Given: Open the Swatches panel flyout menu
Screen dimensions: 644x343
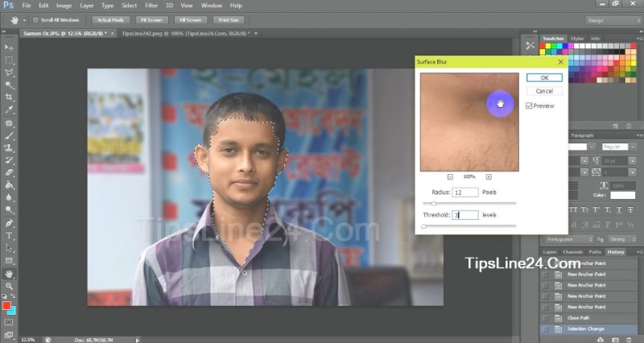Looking at the screenshot, I should [638, 38].
